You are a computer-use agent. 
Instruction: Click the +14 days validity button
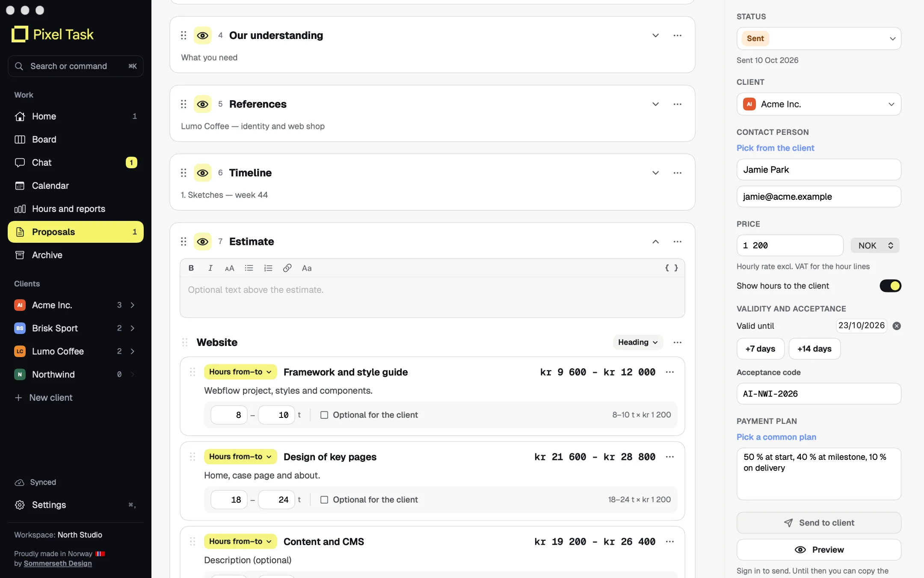[x=814, y=349]
